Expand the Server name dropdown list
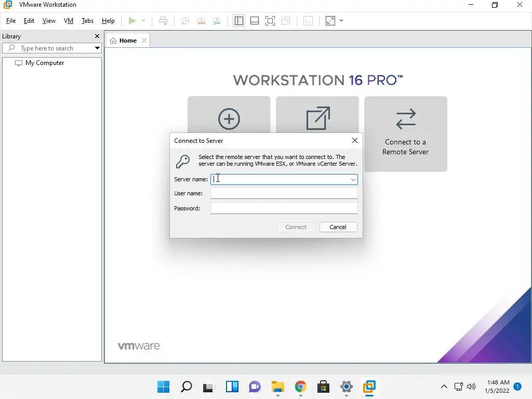The width and height of the screenshot is (532, 399). 353,179
